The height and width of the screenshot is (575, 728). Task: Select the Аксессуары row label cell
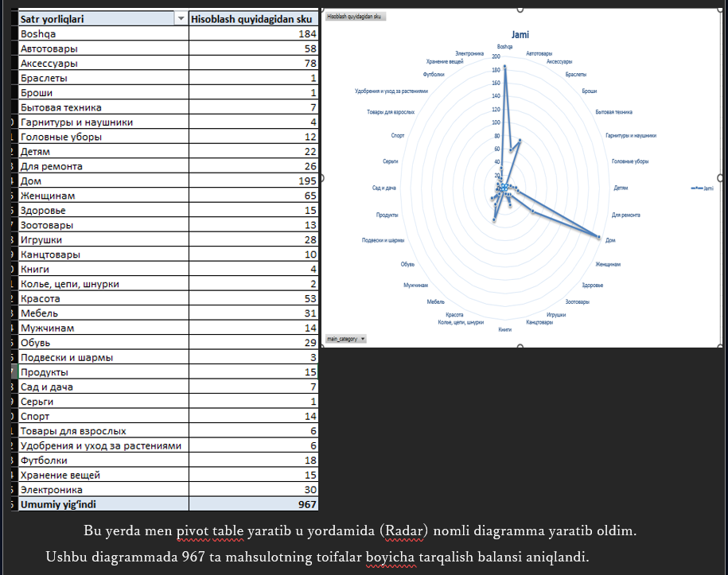tap(103, 63)
